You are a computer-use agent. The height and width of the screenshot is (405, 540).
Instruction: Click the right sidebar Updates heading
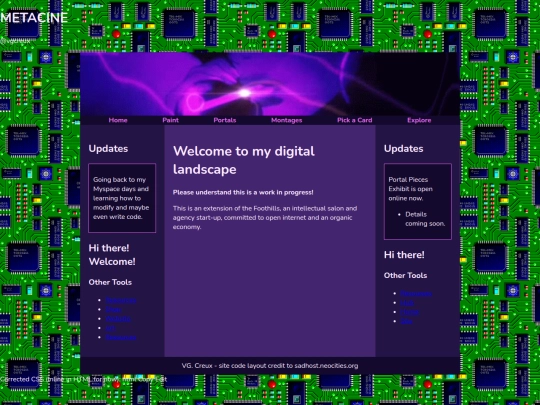pyautogui.click(x=404, y=149)
